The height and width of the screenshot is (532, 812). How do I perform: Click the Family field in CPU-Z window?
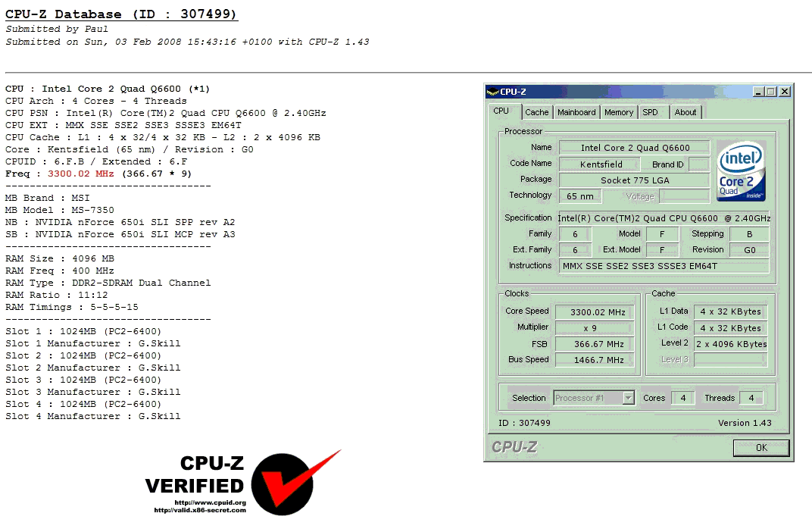point(574,234)
